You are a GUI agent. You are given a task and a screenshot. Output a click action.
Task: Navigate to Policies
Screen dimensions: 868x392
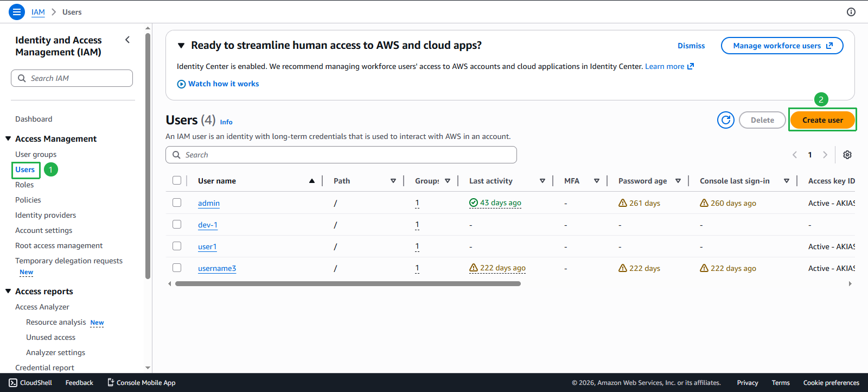(28, 200)
